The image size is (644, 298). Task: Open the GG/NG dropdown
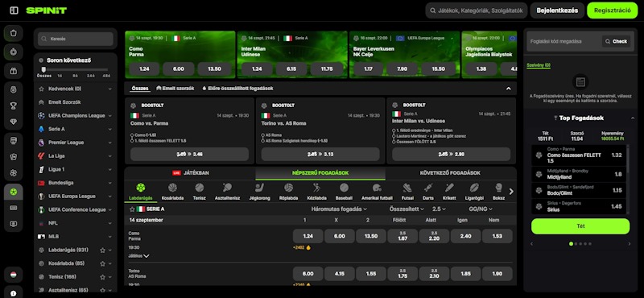(x=481, y=209)
